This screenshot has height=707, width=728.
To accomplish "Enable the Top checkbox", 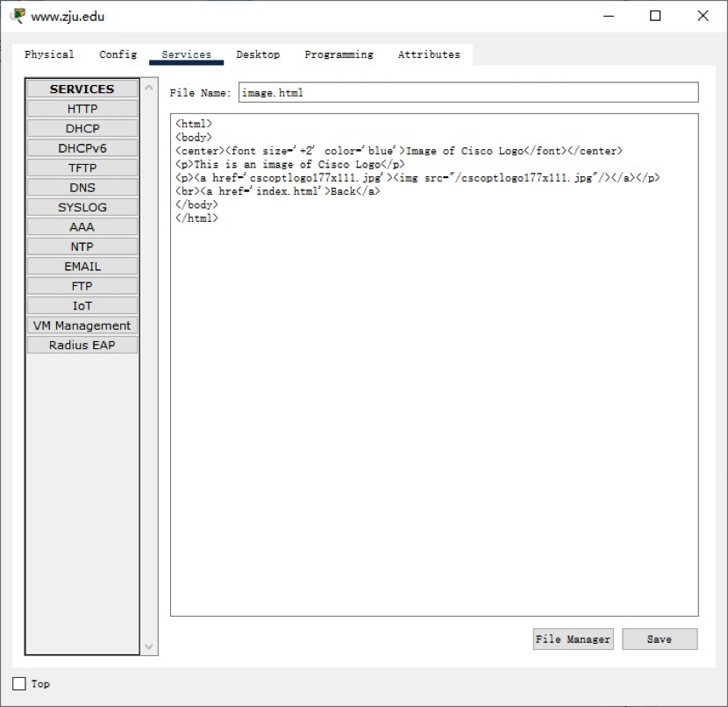I will tap(19, 684).
